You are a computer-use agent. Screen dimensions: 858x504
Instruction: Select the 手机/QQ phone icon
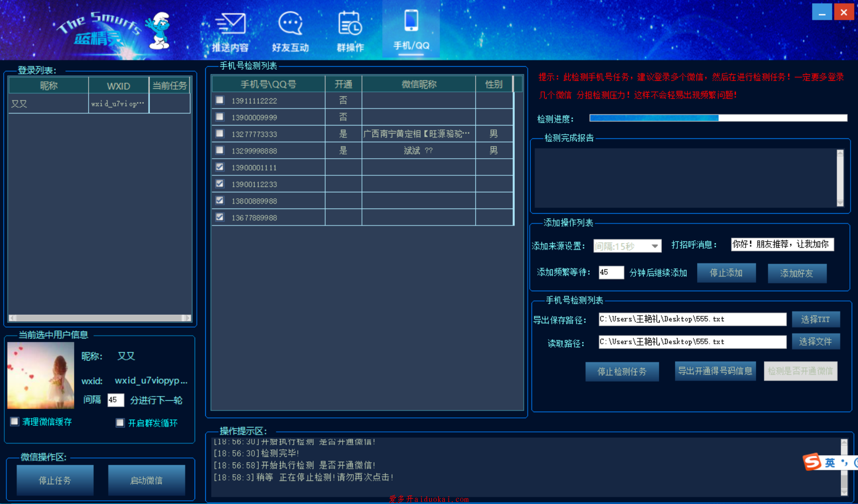pyautogui.click(x=411, y=22)
